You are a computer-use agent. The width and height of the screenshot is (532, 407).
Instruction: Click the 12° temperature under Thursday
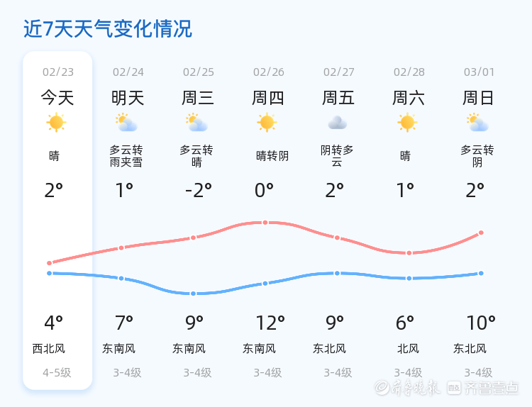click(270, 323)
